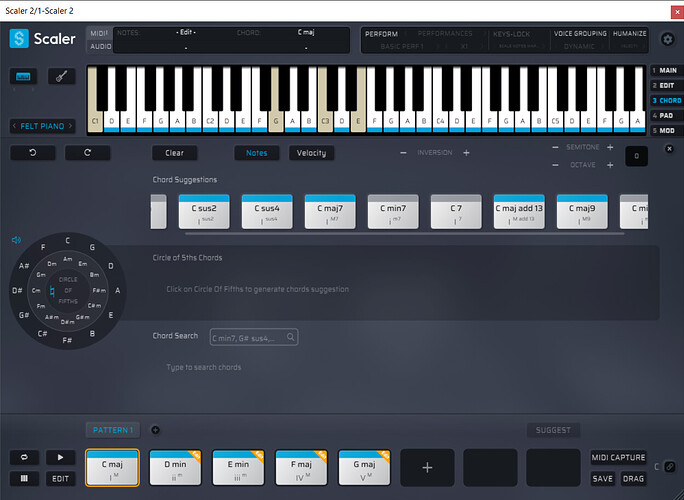The image size is (684, 500).
Task: Select next instrument after Felt Piano
Action: (70, 126)
